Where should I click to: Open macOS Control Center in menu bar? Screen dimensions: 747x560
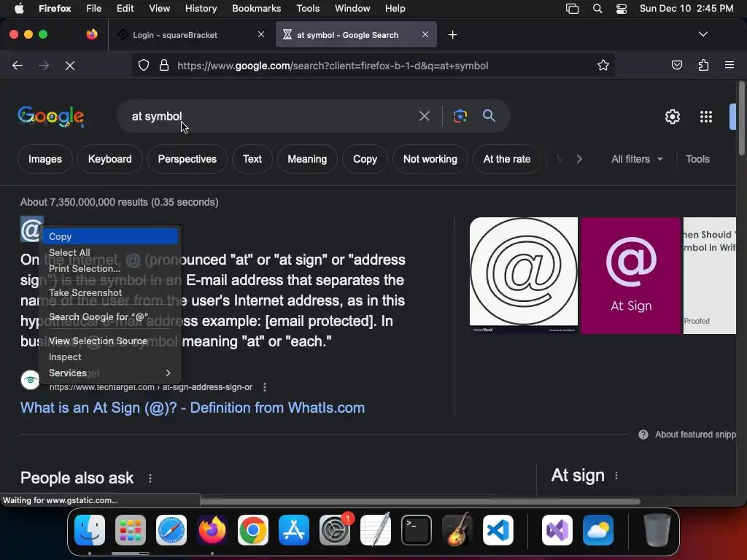[622, 9]
